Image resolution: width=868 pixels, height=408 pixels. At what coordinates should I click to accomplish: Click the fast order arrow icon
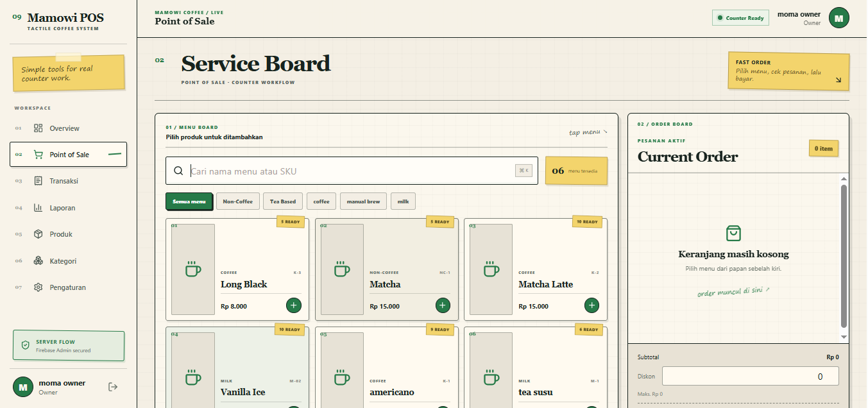tap(838, 80)
